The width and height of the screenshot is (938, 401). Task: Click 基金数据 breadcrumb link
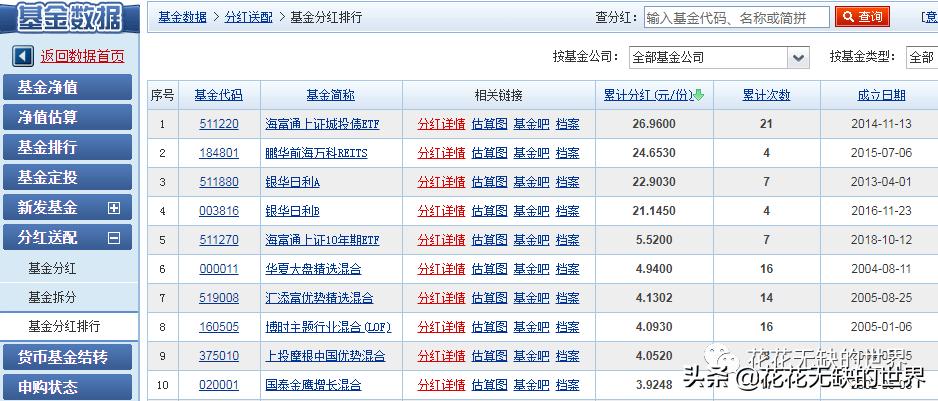point(182,17)
